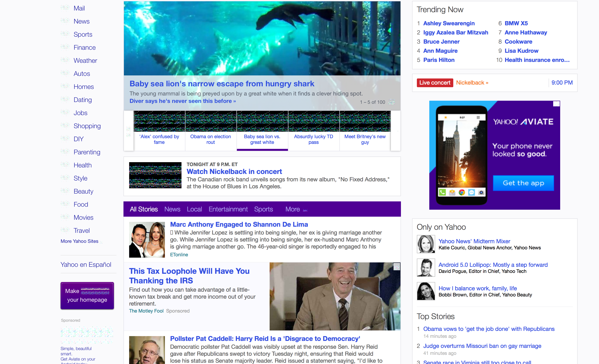
Task: Click the icon next to Shopping
Action: 65,126
